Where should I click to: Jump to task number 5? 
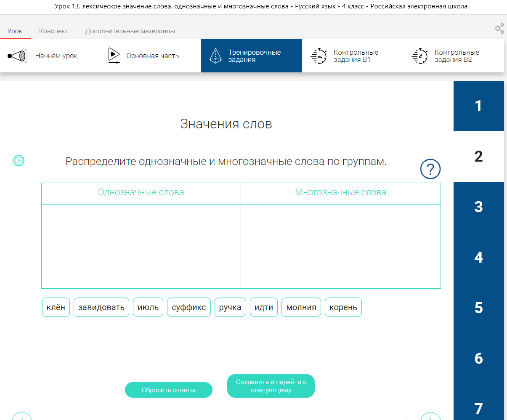click(x=478, y=308)
